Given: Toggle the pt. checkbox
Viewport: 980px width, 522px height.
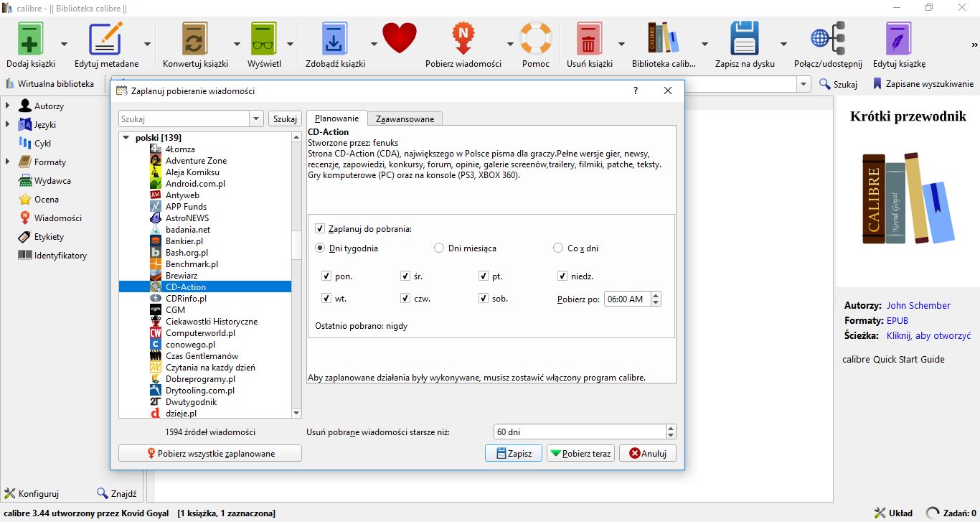Looking at the screenshot, I should [x=484, y=276].
